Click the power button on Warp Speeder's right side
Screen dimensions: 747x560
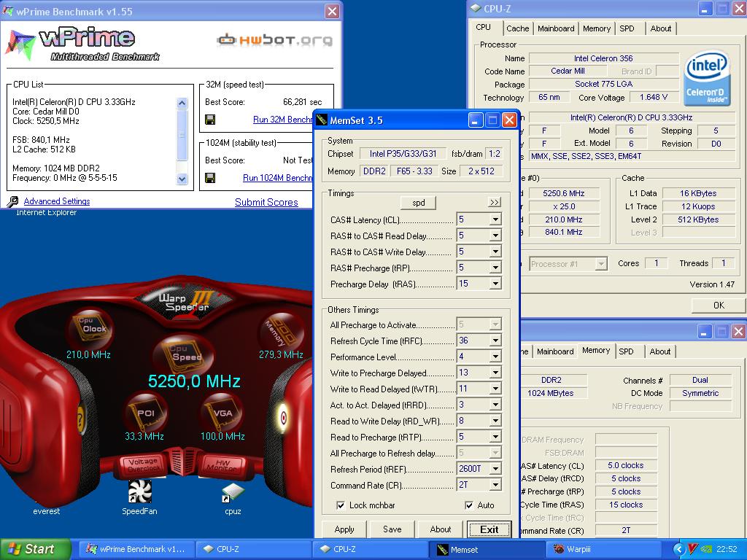tap(283, 417)
